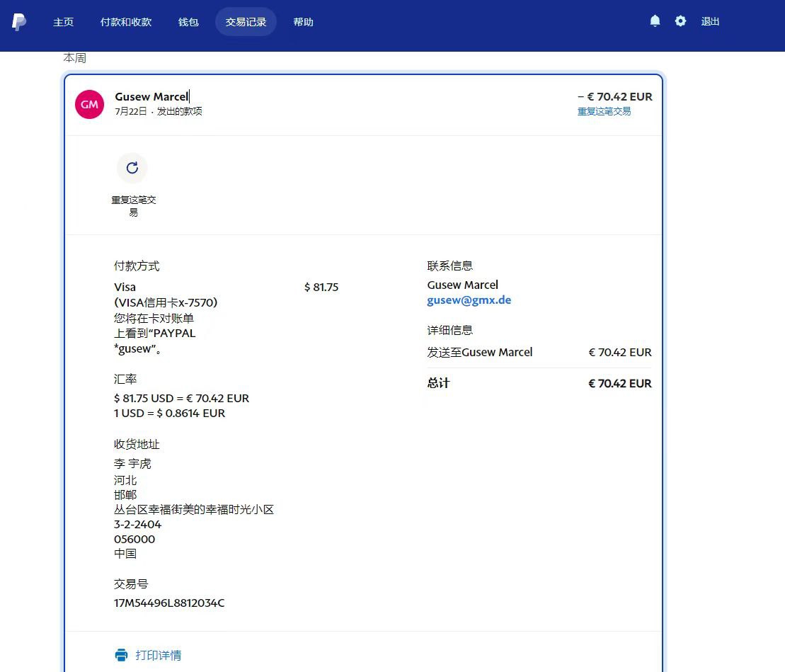Click the 打印详情 link text
Image resolution: width=785 pixels, height=672 pixels.
(x=158, y=655)
